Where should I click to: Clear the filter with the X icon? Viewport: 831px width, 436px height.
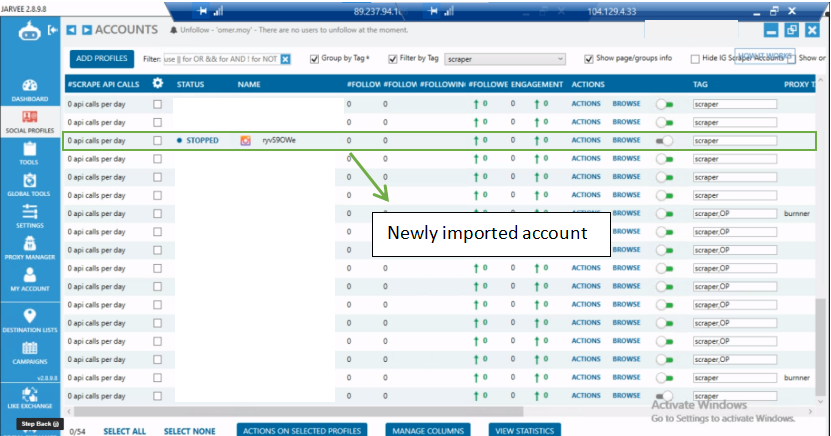[285, 59]
